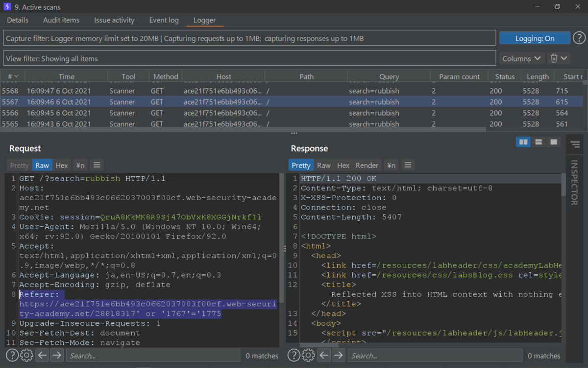Switch request view to Raw
Viewport: 588px width, 368px height.
42,165
